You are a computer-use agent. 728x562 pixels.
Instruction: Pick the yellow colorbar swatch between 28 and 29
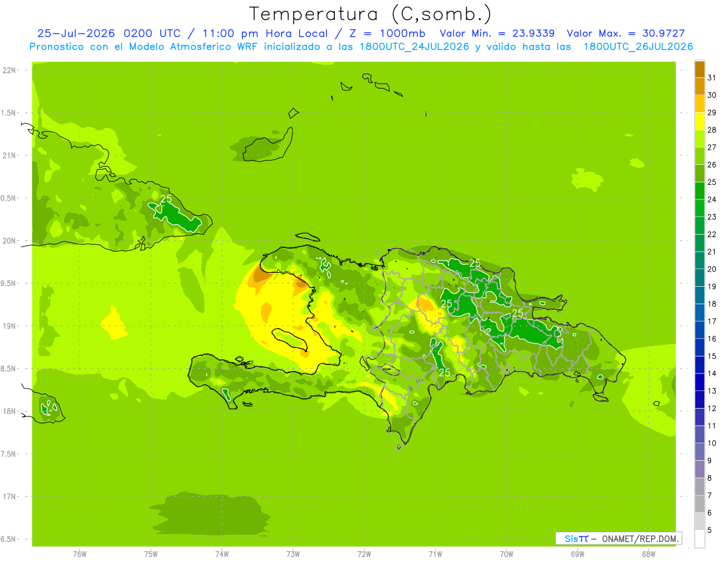[699, 121]
